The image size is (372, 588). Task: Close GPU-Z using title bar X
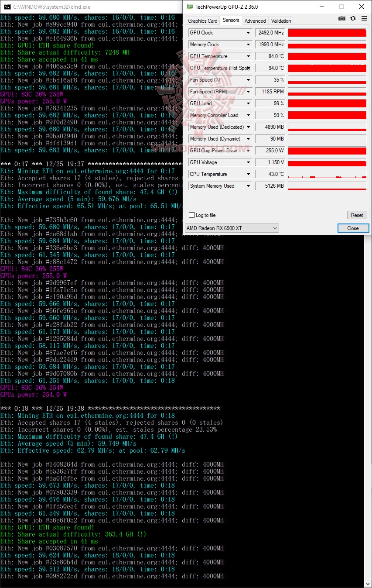361,7
